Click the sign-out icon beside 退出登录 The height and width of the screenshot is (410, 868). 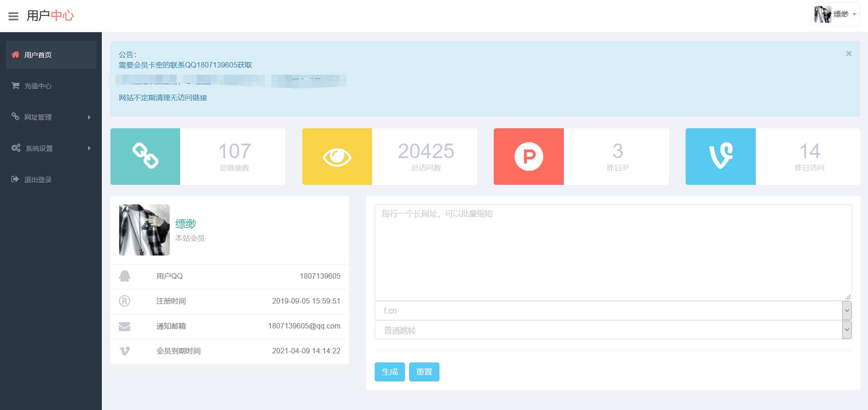coord(15,179)
